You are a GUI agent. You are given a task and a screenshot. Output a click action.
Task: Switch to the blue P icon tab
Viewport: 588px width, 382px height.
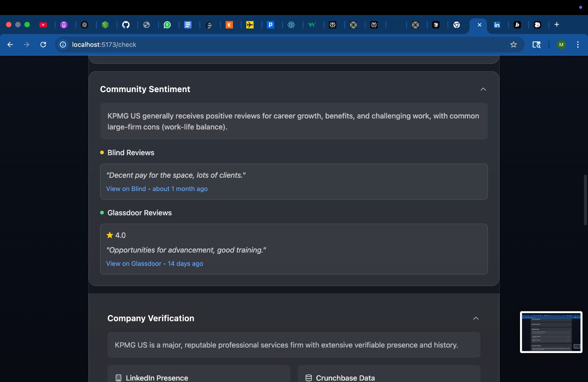coord(270,25)
